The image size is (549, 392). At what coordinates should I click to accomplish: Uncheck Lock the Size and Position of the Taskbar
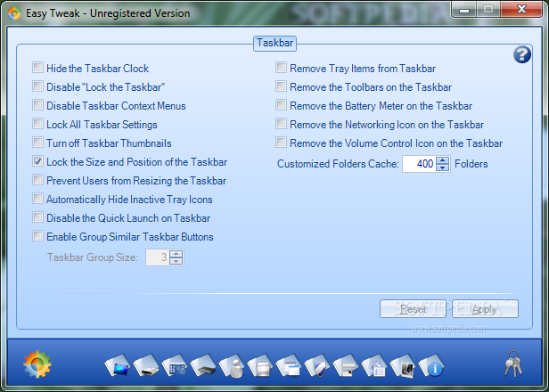[x=37, y=161]
